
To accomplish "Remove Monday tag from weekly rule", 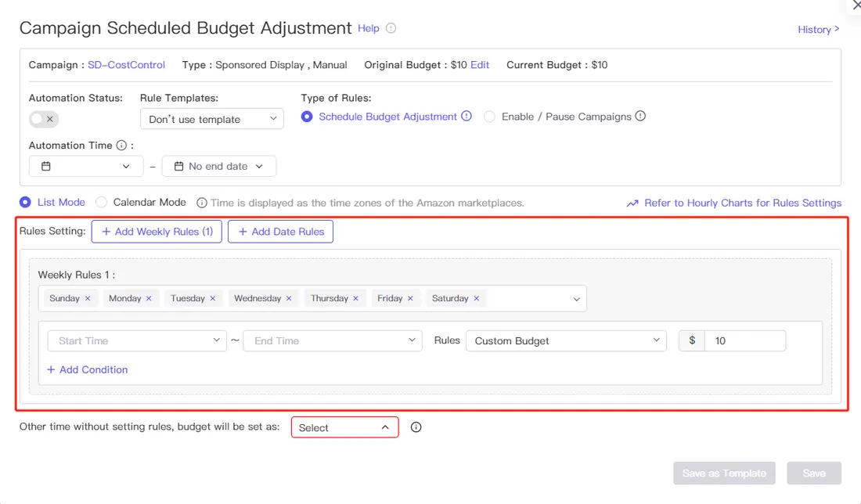I will 149,299.
